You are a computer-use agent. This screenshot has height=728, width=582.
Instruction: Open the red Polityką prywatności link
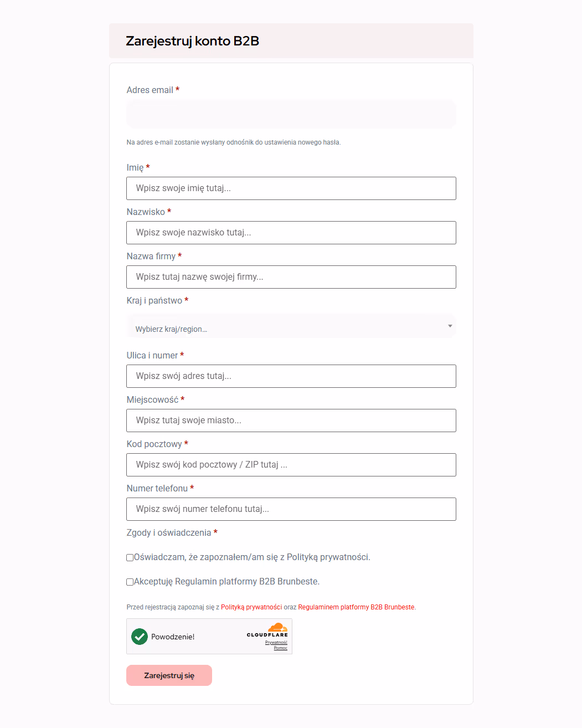pyautogui.click(x=251, y=607)
